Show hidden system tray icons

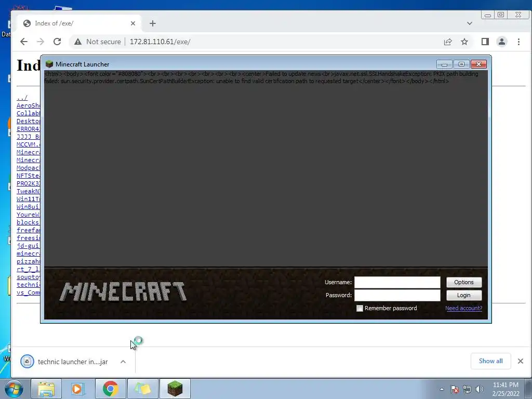[x=442, y=389]
